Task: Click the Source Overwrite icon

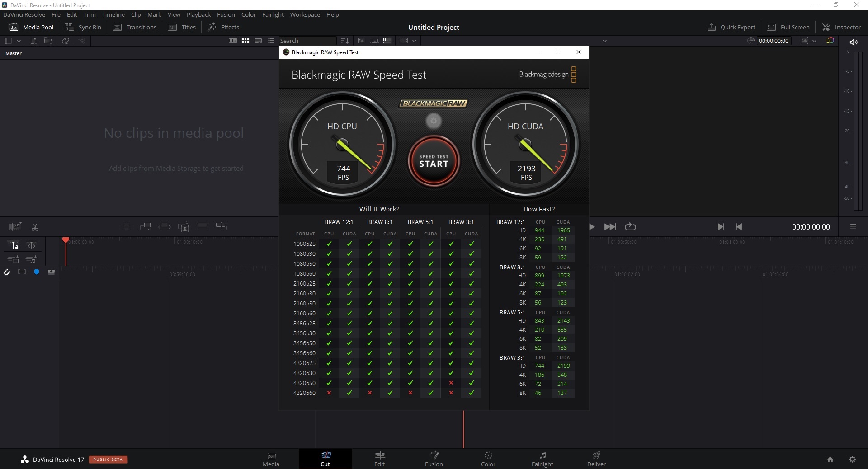Action: pos(221,226)
